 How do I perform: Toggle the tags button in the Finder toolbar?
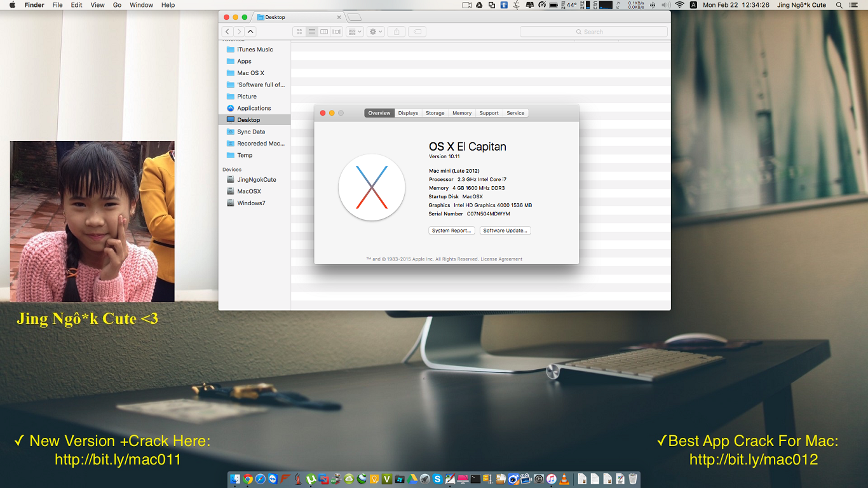pyautogui.click(x=418, y=31)
